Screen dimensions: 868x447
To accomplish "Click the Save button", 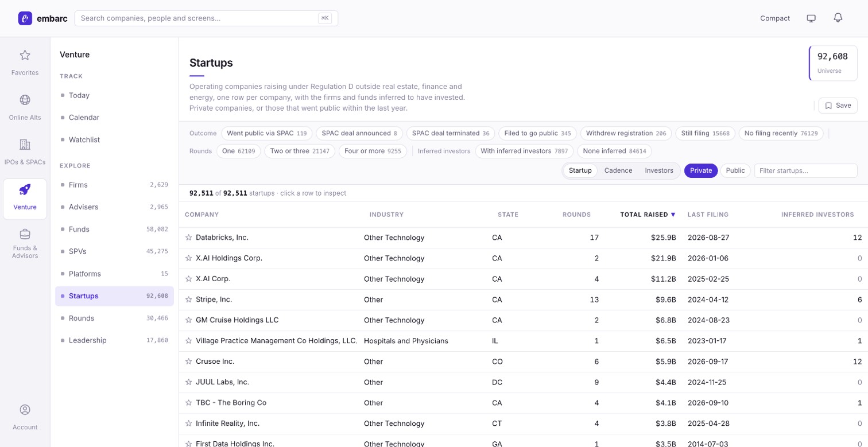I will point(838,106).
